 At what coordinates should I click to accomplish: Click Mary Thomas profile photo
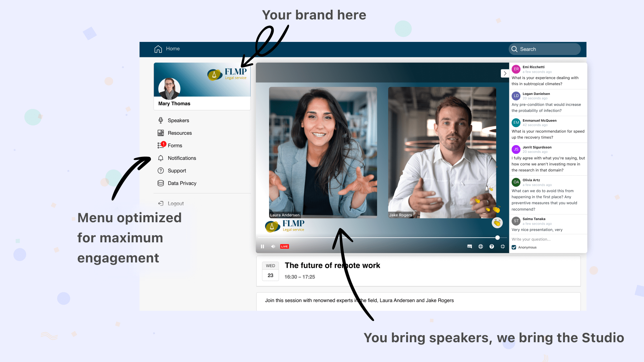click(x=169, y=88)
